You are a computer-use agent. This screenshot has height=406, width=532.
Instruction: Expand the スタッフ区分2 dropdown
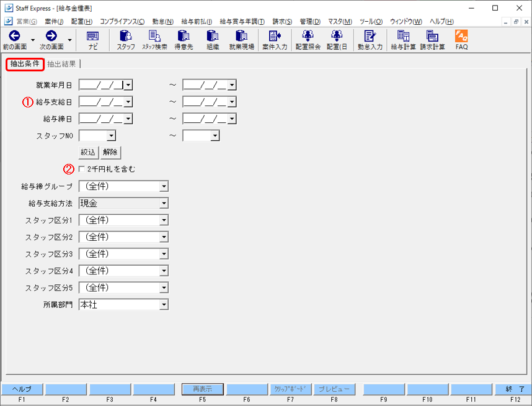click(x=164, y=237)
